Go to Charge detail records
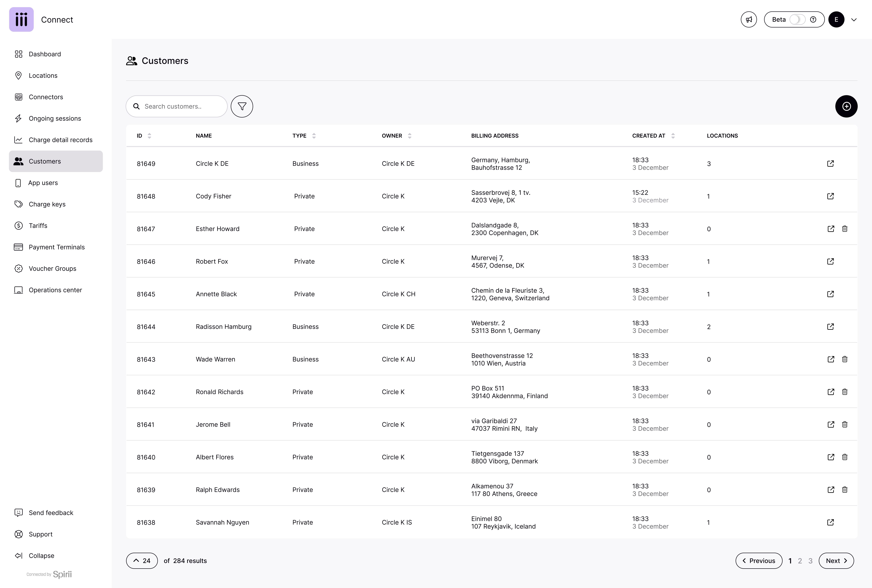 (60, 140)
